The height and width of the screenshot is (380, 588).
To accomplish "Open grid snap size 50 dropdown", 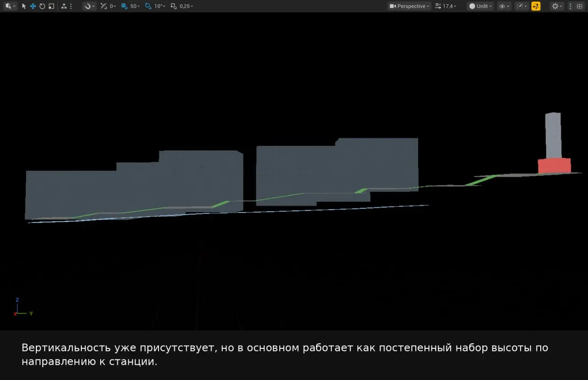I will tap(135, 6).
